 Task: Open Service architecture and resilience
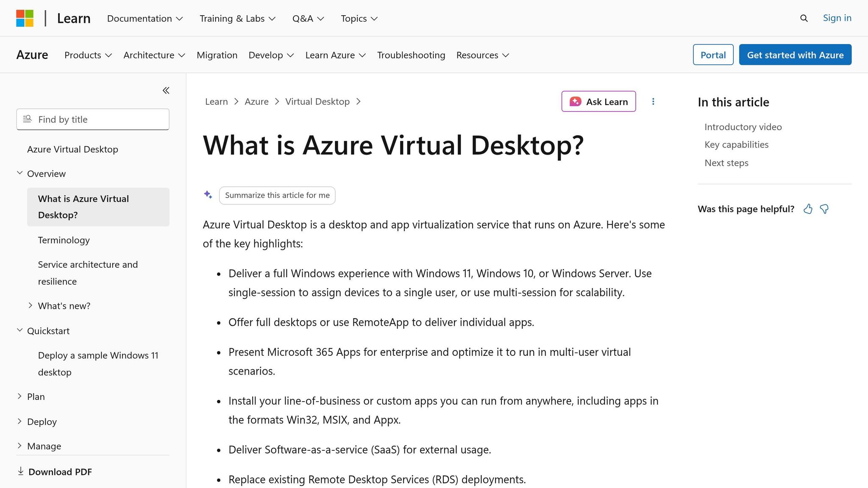coord(88,273)
